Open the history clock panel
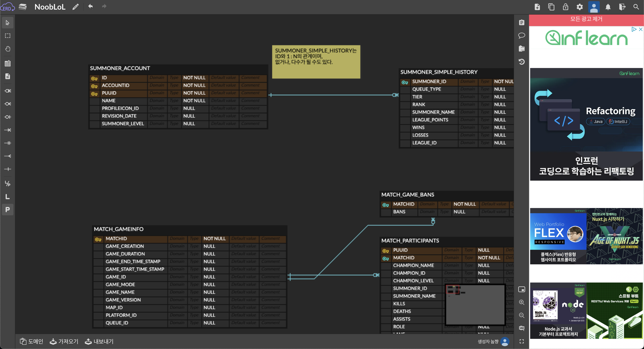This screenshot has height=349, width=644. pyautogui.click(x=522, y=62)
